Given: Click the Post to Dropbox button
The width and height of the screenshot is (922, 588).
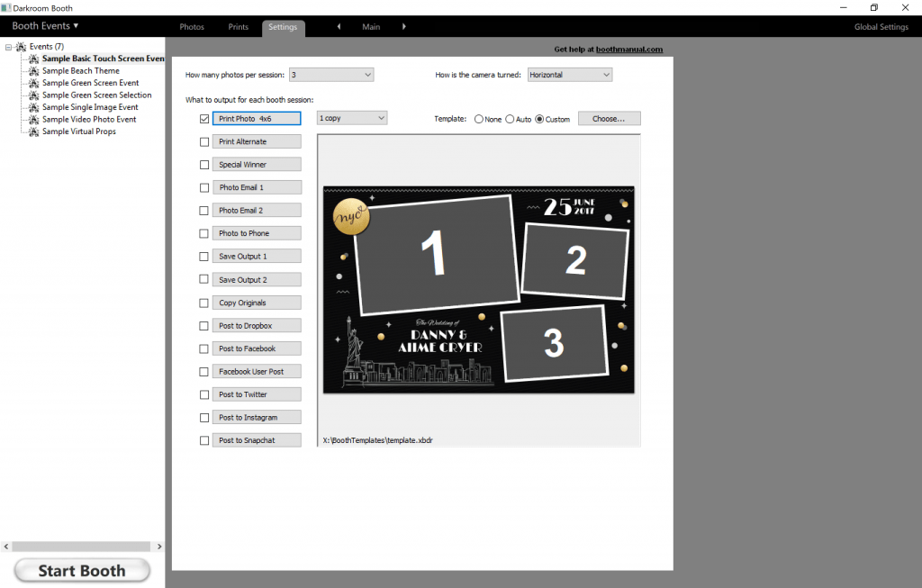Looking at the screenshot, I should pos(257,325).
